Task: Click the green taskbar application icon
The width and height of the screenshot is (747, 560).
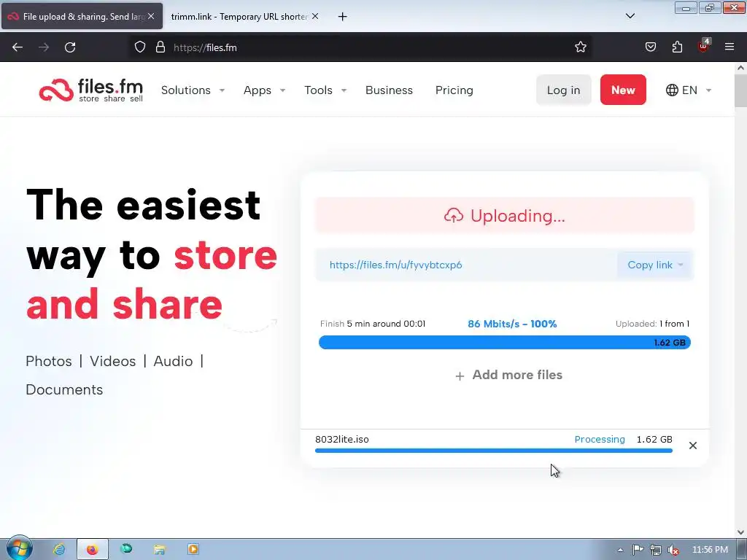Action: [126, 549]
